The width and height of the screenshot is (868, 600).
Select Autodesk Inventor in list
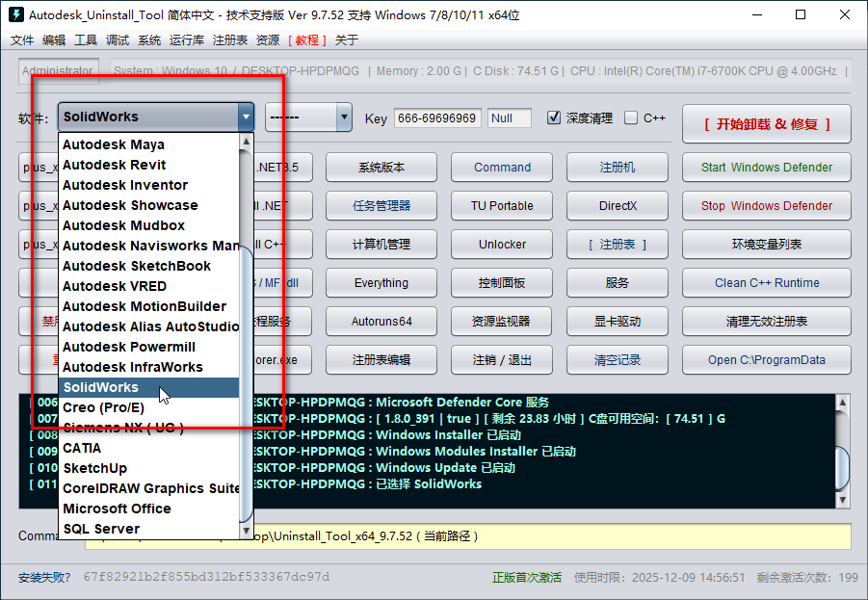149,185
